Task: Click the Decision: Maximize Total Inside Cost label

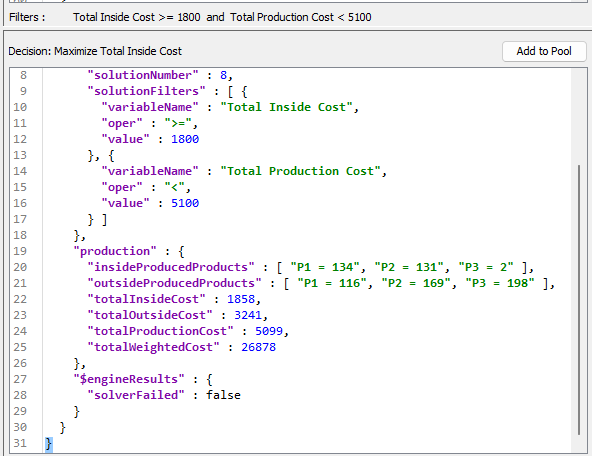Action: 95,51
